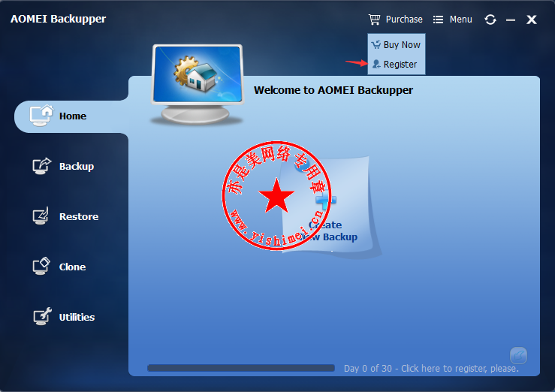Image resolution: width=555 pixels, height=392 pixels.
Task: Open the Restore section
Action: tap(65, 216)
